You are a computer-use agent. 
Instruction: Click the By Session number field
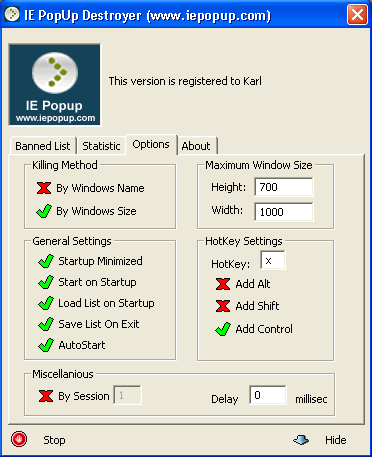coord(127,395)
